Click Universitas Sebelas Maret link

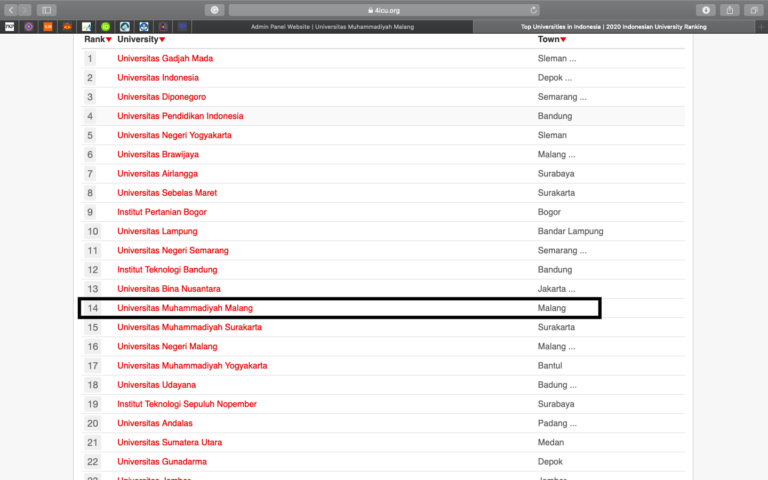point(167,192)
